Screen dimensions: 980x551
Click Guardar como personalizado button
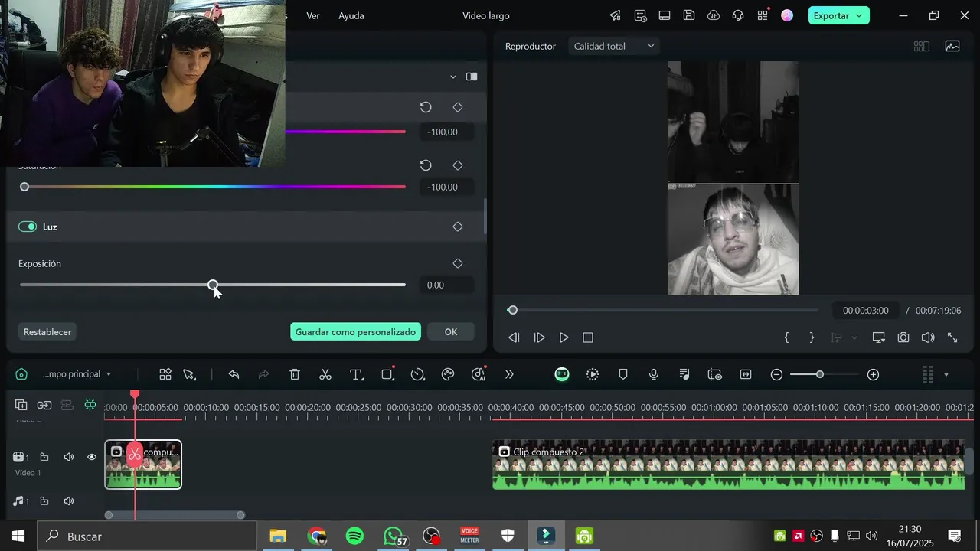pyautogui.click(x=355, y=332)
